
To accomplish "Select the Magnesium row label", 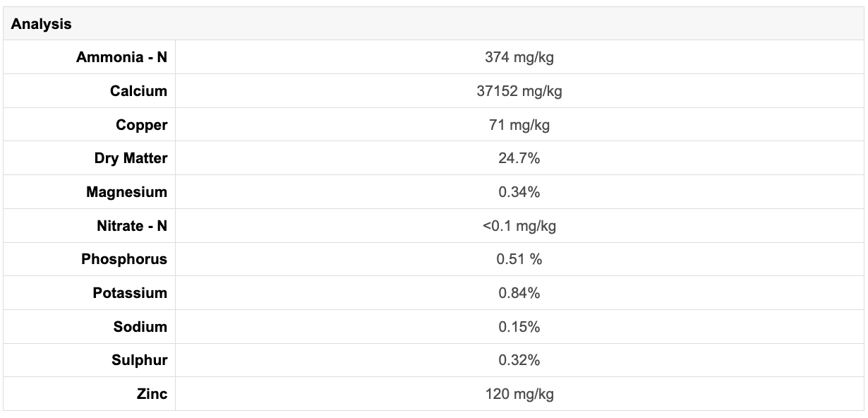I will coord(126,192).
